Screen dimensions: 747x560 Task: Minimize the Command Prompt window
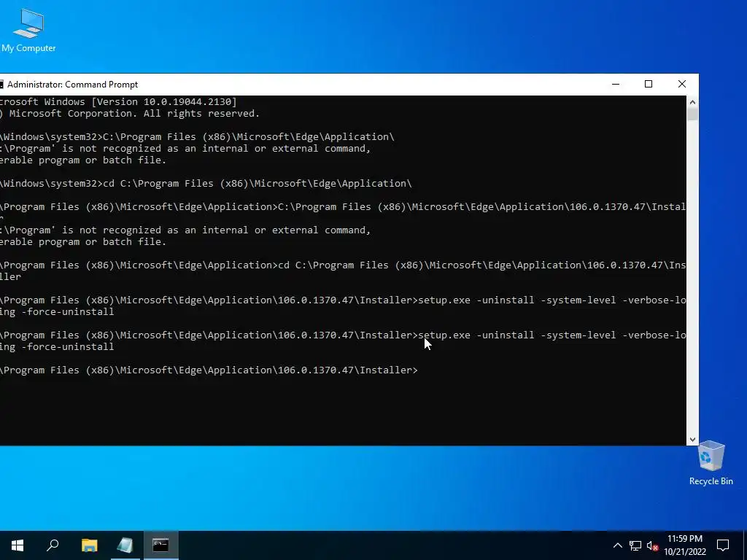pos(616,85)
